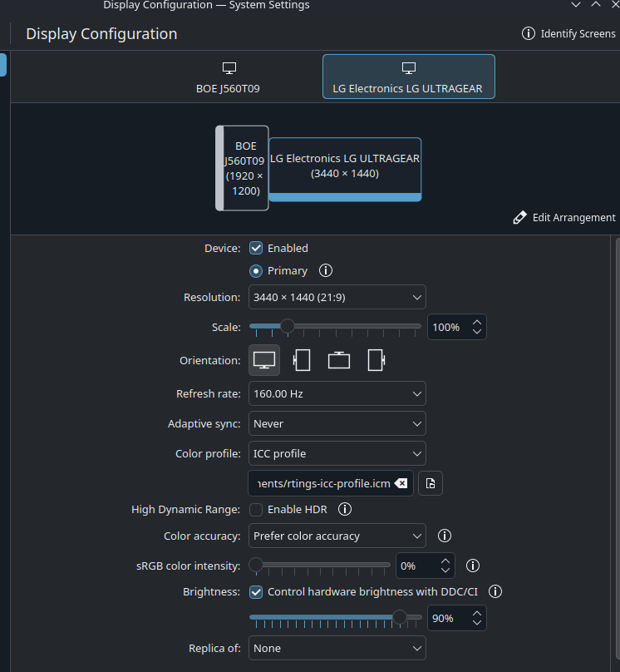
Task: Click the Brightness slider handle
Action: point(400,617)
